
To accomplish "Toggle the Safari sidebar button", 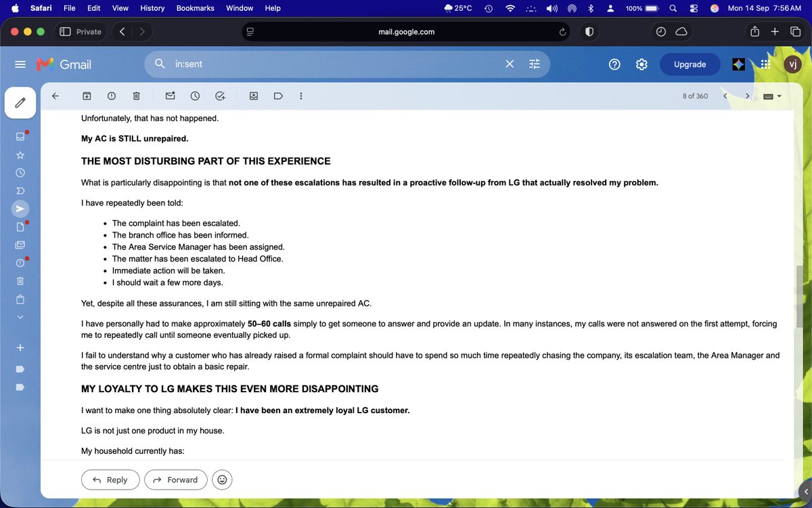I will point(66,31).
